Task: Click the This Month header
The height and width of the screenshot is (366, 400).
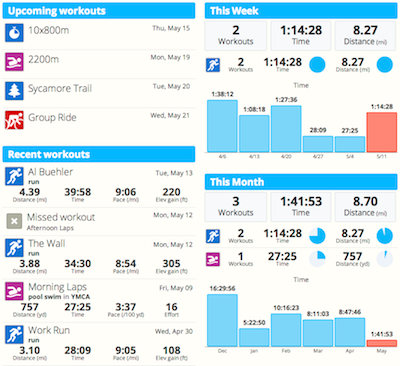Action: point(301,182)
